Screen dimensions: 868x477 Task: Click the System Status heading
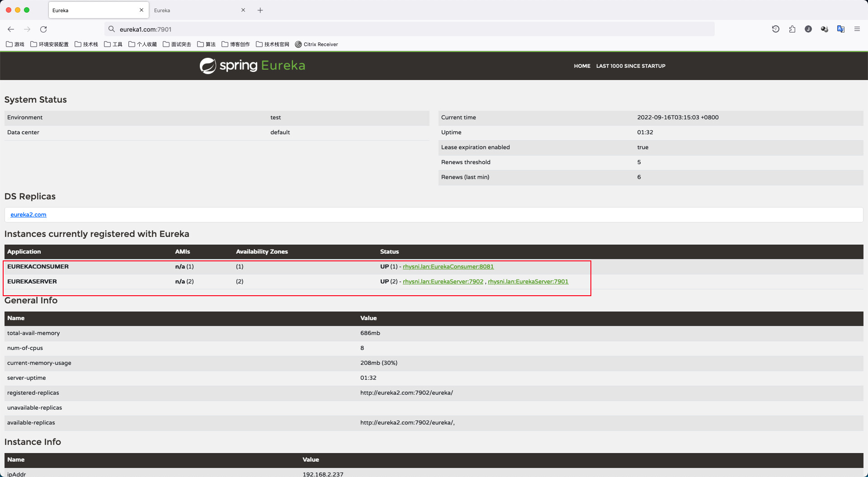point(36,100)
